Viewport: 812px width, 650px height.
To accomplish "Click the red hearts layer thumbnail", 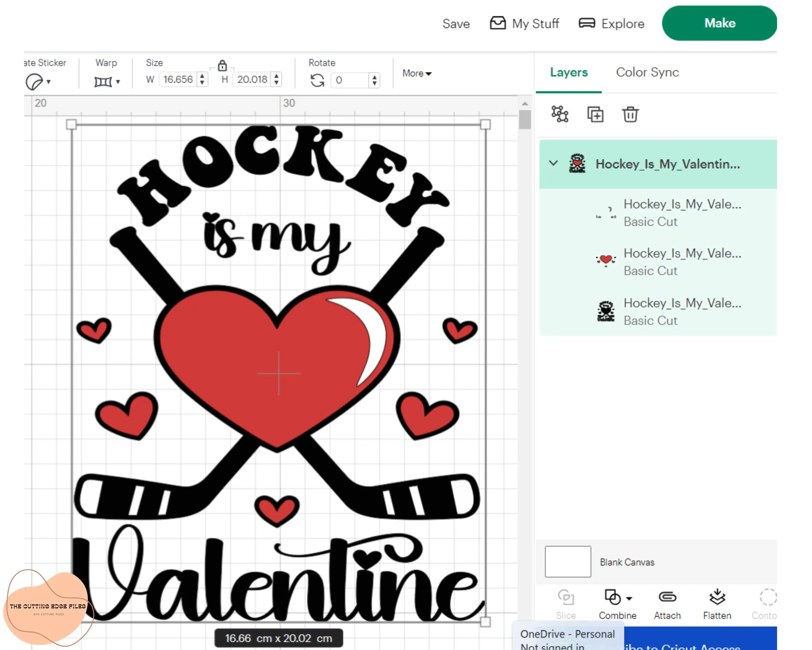I will click(605, 260).
